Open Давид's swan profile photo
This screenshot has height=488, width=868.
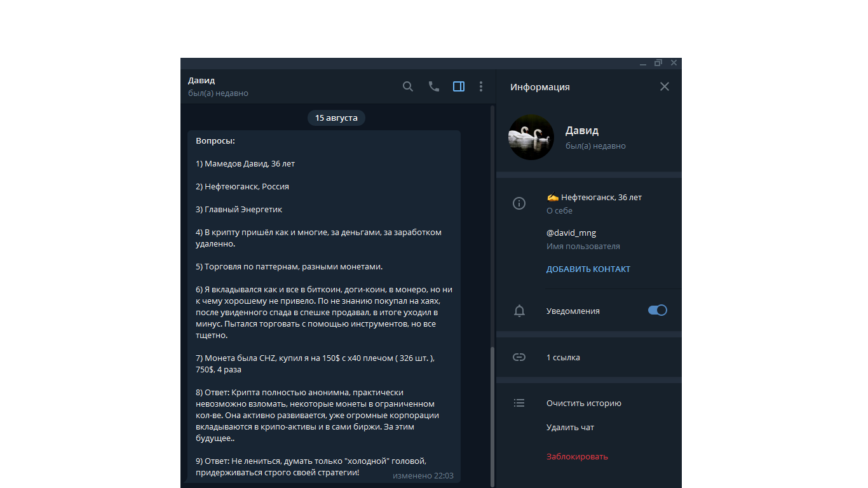[x=531, y=137]
